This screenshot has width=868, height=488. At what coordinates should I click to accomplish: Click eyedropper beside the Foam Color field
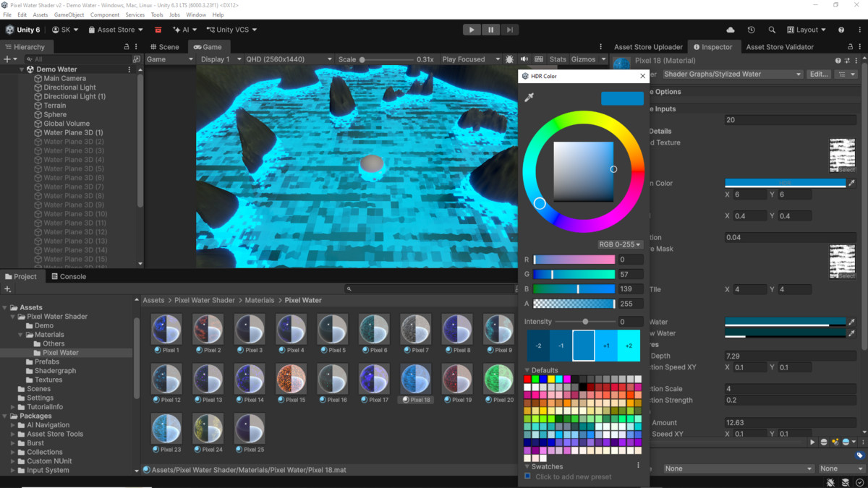pyautogui.click(x=851, y=183)
